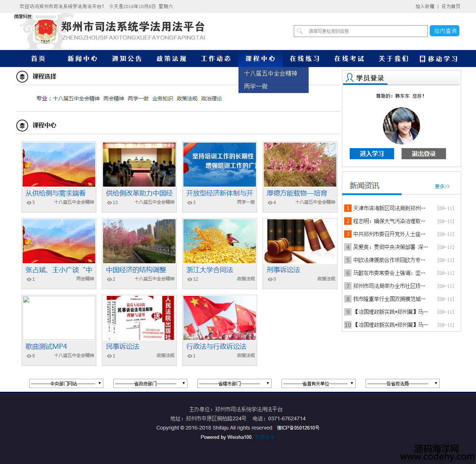Click the 站内查询 search button
Screen dimensions: 476x464
click(445, 31)
